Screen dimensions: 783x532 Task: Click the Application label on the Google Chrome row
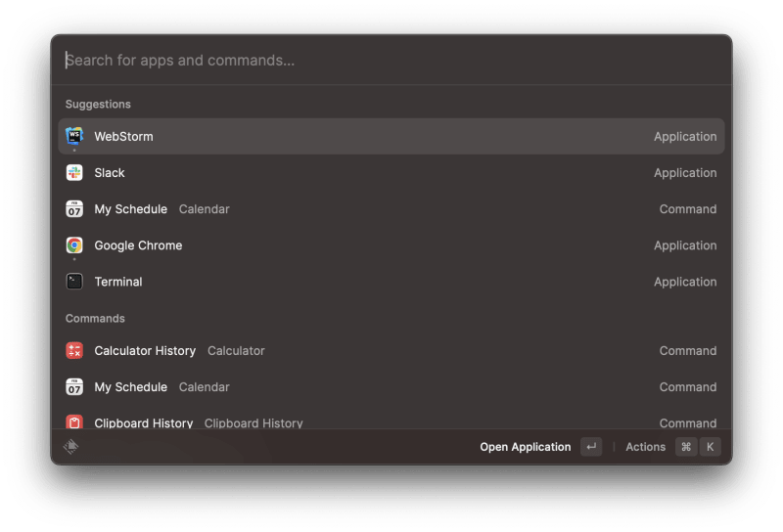(x=685, y=245)
